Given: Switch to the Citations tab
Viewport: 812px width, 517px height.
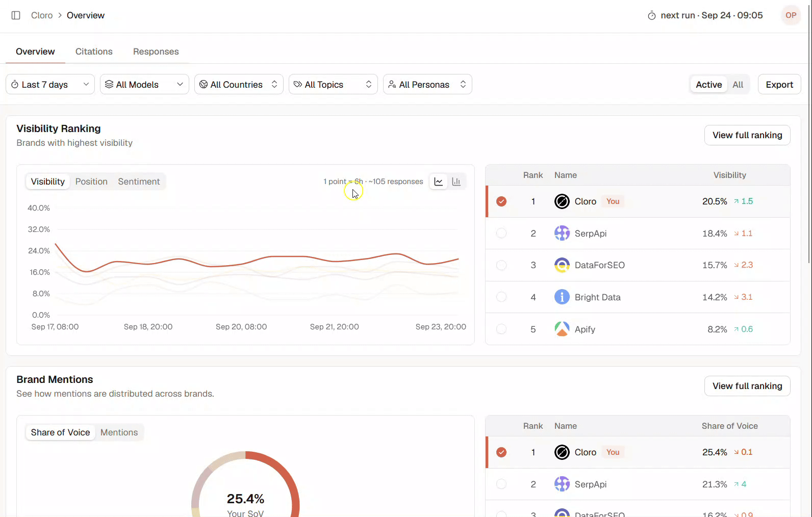Looking at the screenshot, I should coord(94,51).
